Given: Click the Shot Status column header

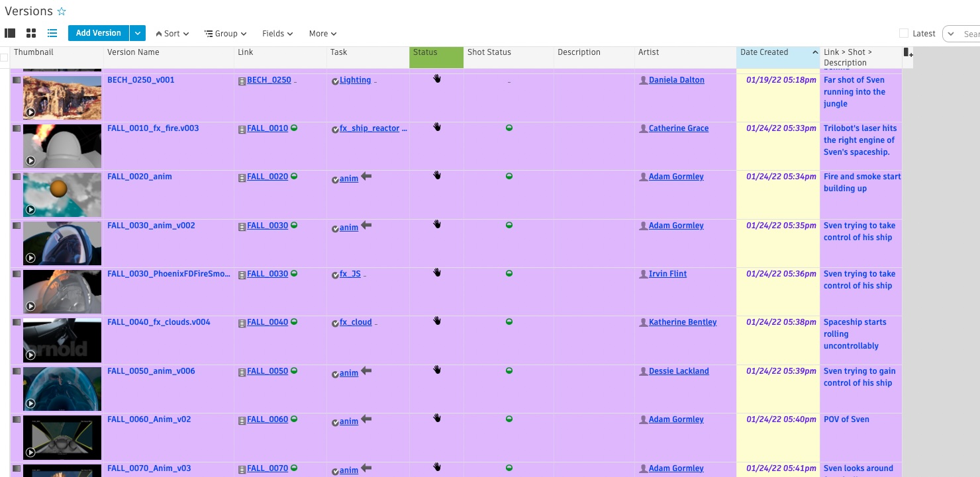Looking at the screenshot, I should pyautogui.click(x=509, y=58).
